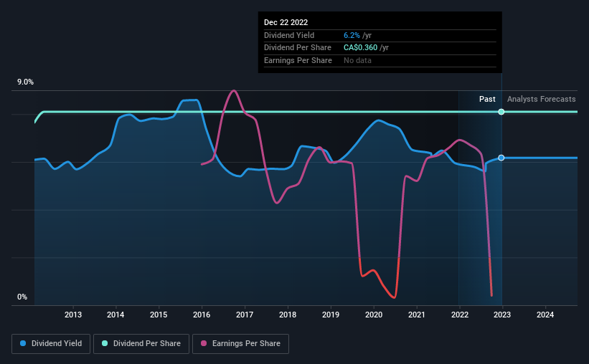Viewport: 589px width, 364px height.
Task: Click the 6.2% dividend yield value in tooltip
Action: tap(352, 35)
